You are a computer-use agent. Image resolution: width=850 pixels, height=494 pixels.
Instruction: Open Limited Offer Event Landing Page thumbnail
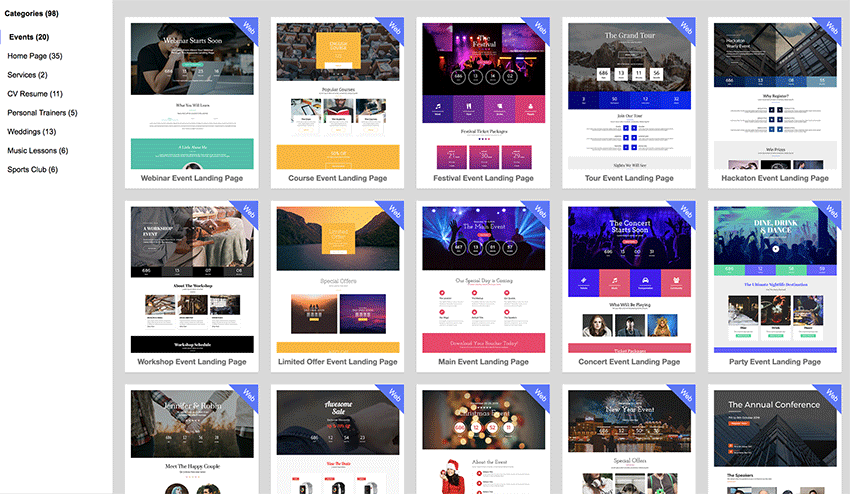coord(338,280)
